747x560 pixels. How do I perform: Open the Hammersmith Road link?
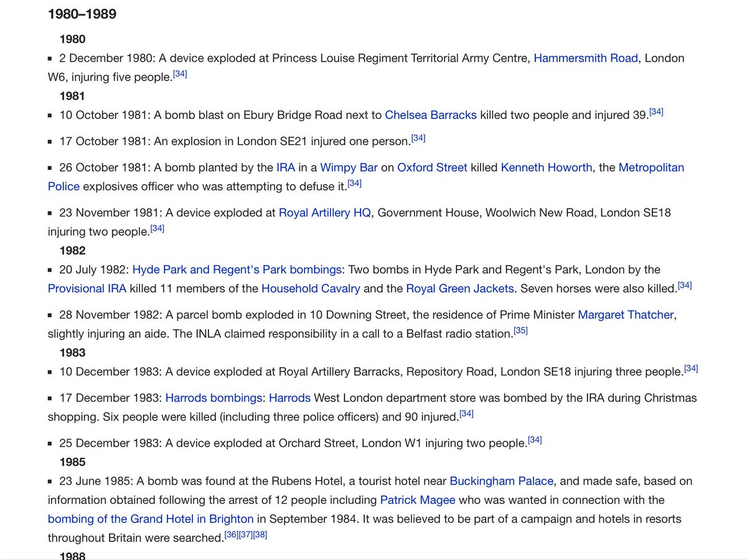tap(586, 58)
